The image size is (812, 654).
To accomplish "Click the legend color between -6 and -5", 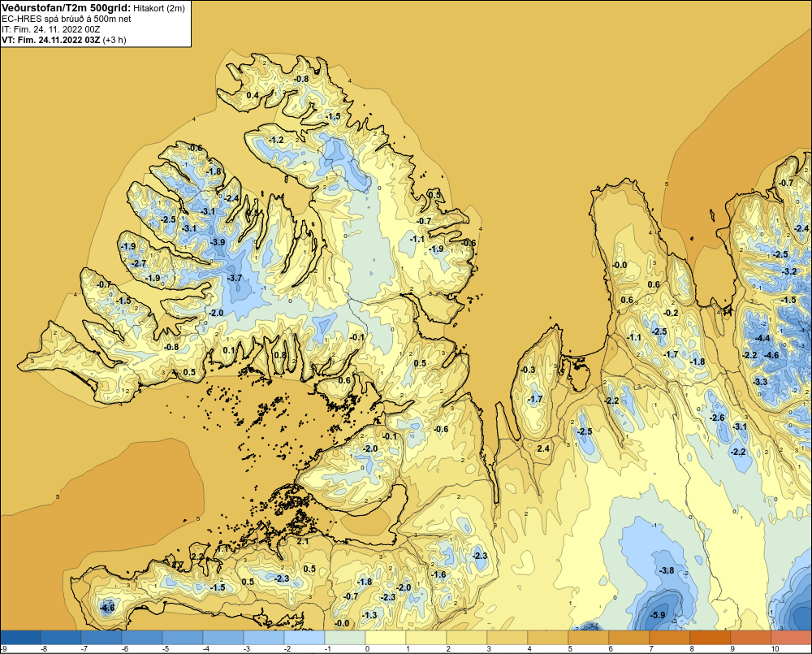I will [x=142, y=637].
